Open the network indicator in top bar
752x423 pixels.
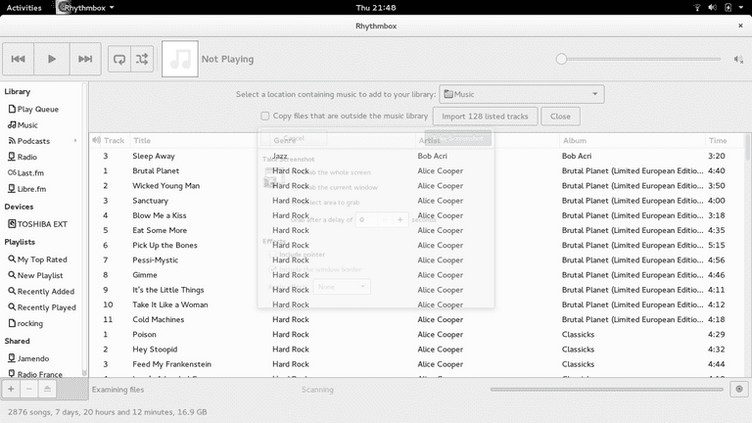pos(697,8)
